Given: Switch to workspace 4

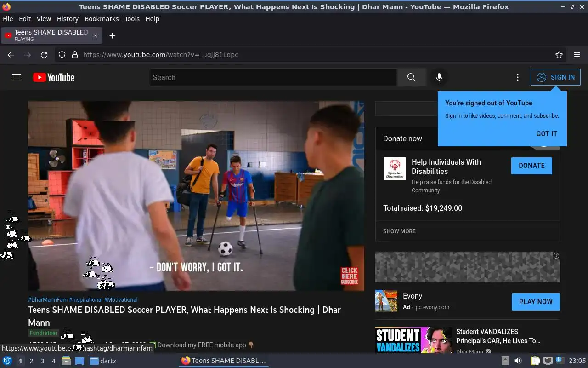Looking at the screenshot, I should (53, 361).
